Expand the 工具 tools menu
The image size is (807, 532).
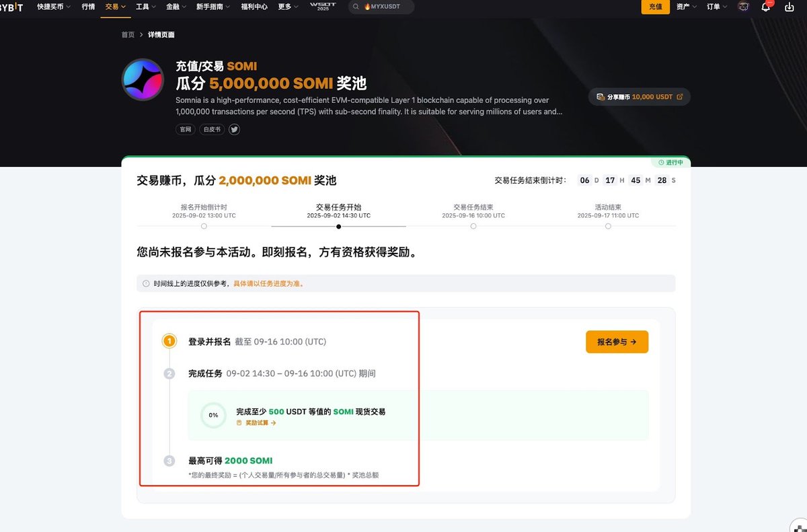pyautogui.click(x=146, y=7)
